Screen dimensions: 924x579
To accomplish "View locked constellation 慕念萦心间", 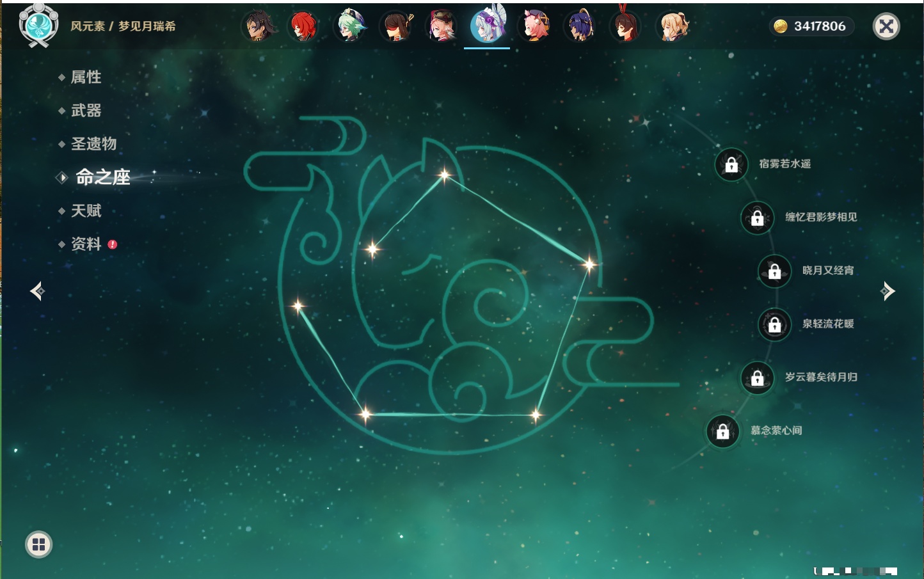I will coord(723,431).
